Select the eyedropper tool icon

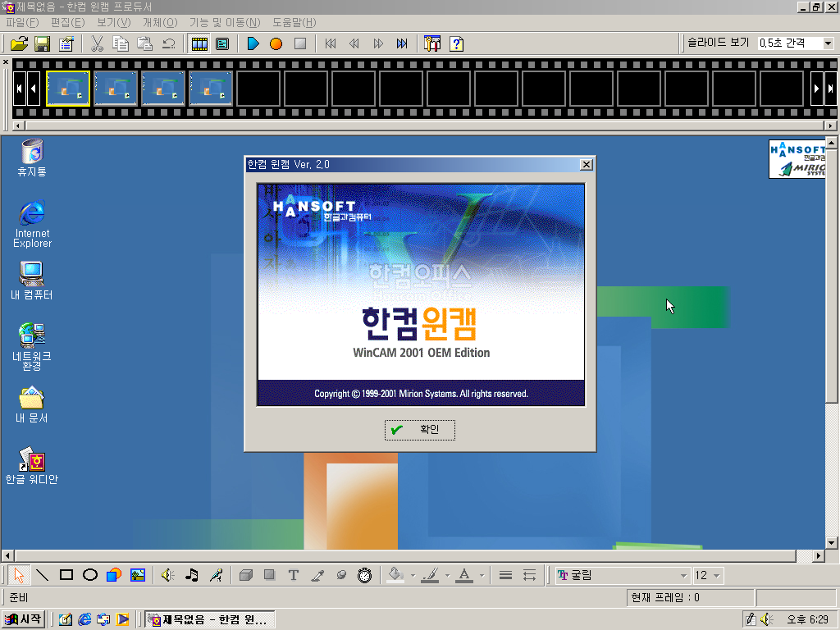[x=317, y=575]
